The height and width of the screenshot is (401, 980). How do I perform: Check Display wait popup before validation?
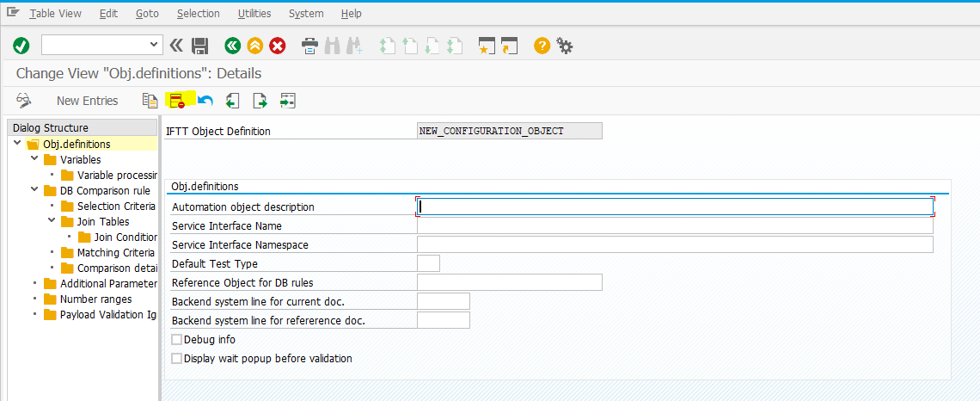tap(177, 359)
